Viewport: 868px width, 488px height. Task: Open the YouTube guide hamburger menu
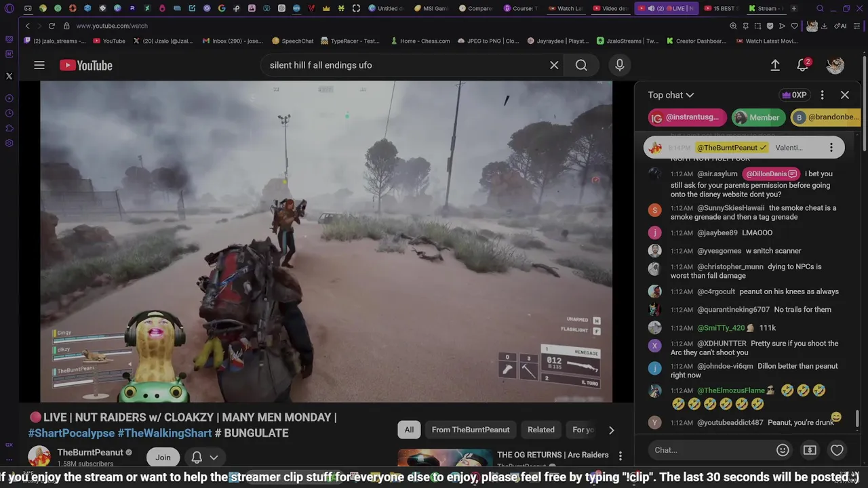(39, 65)
